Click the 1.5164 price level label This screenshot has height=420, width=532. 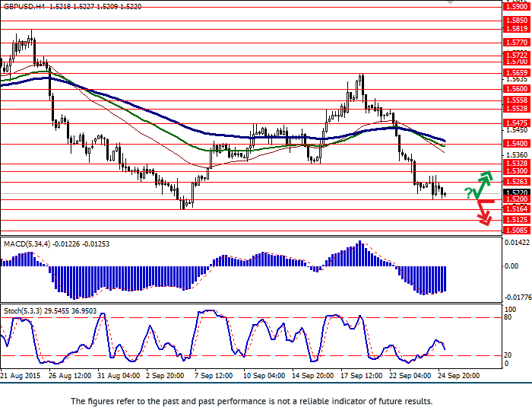point(517,209)
